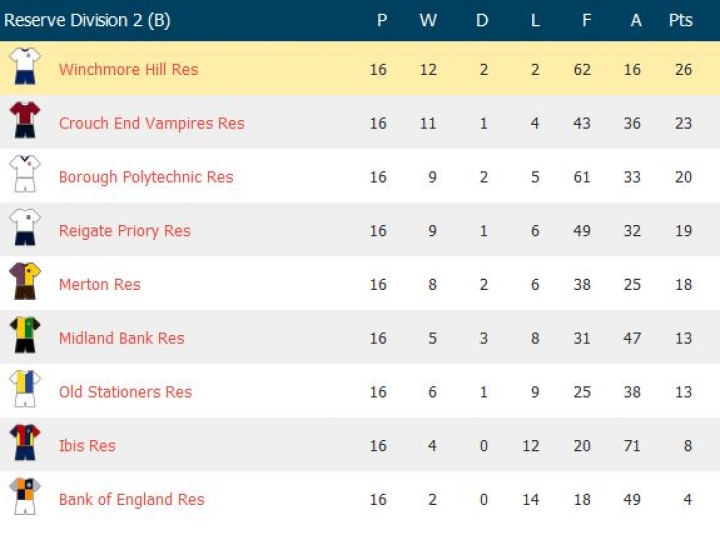Select the Ibis Res team link

pos(87,446)
